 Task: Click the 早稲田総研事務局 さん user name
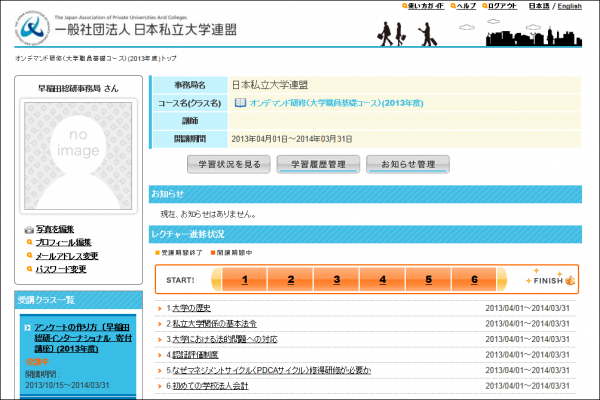click(x=78, y=88)
